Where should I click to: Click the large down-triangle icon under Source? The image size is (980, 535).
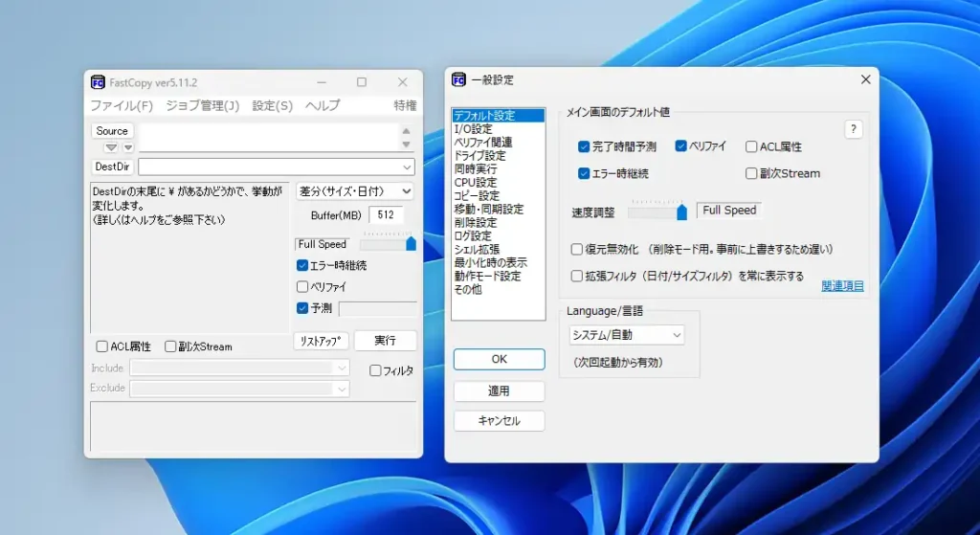[111, 147]
